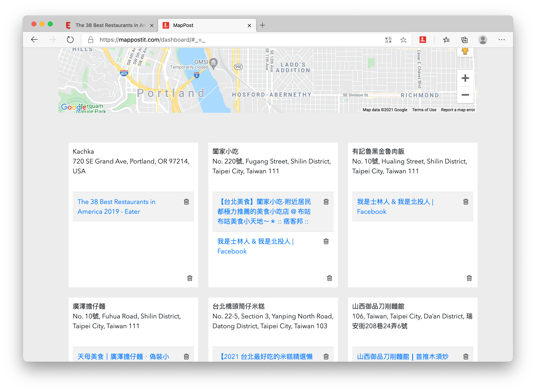Select the Kachka place name

(x=83, y=151)
